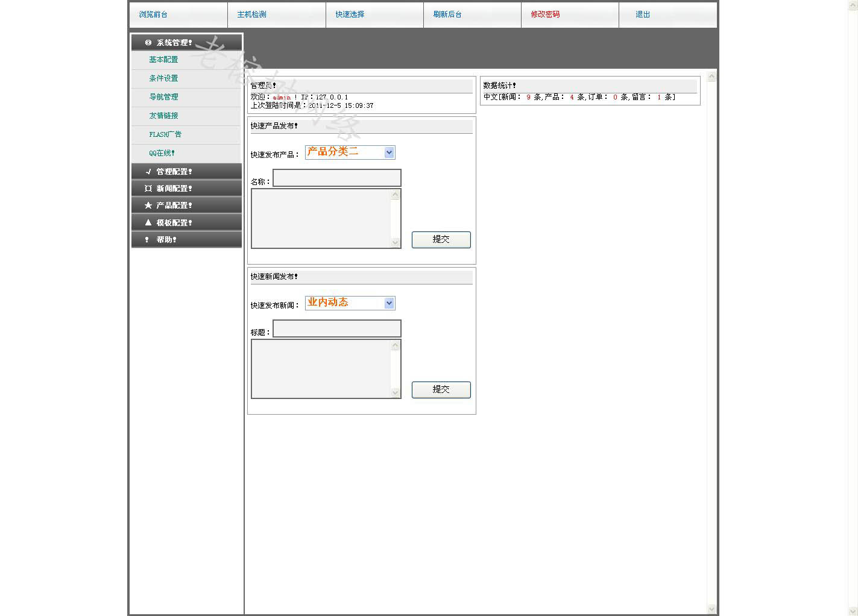This screenshot has height=616, width=858.
Task: Click the 管理配置 checkmark icon
Action: pyautogui.click(x=148, y=171)
